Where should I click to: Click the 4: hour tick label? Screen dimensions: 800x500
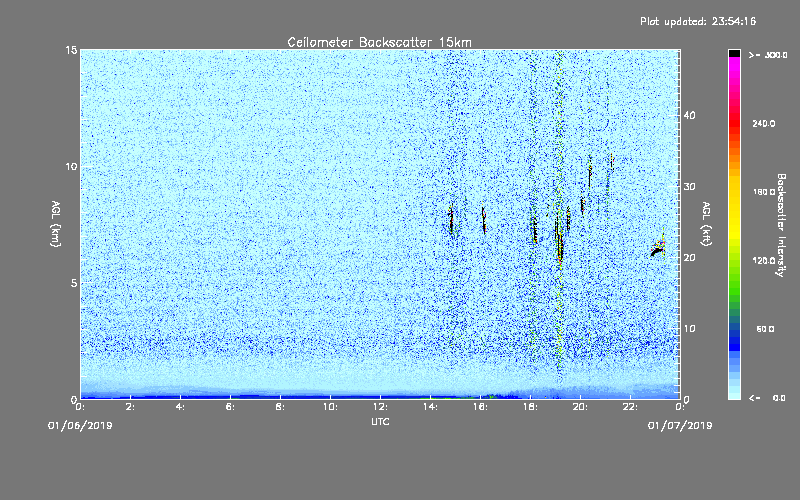point(180,407)
